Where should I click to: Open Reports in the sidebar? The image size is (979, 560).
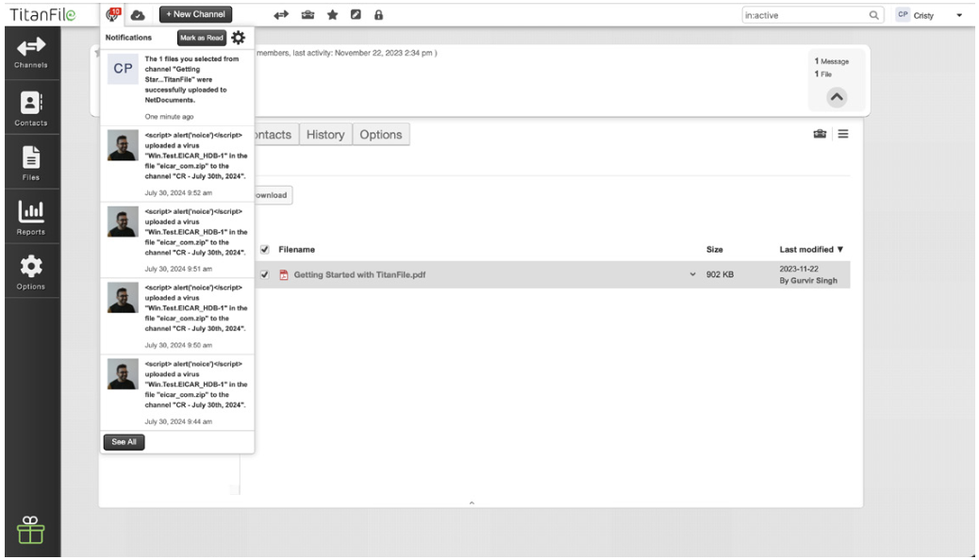tap(31, 217)
